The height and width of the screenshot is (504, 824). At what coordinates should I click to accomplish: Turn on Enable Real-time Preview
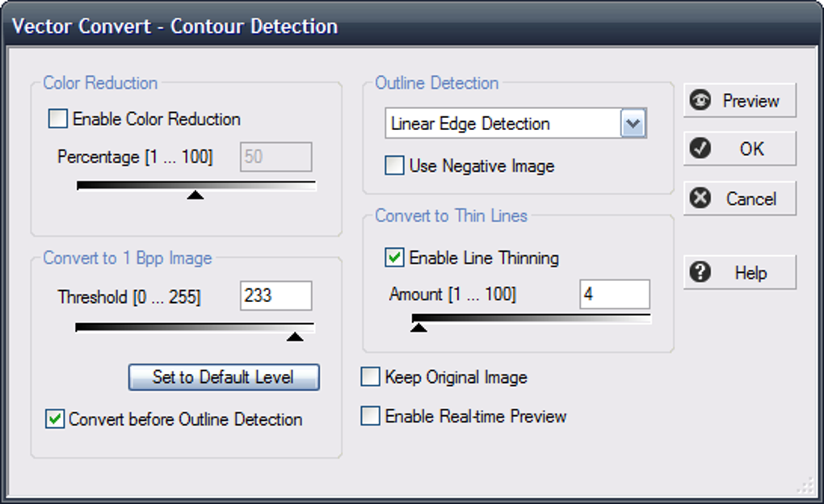(x=370, y=416)
